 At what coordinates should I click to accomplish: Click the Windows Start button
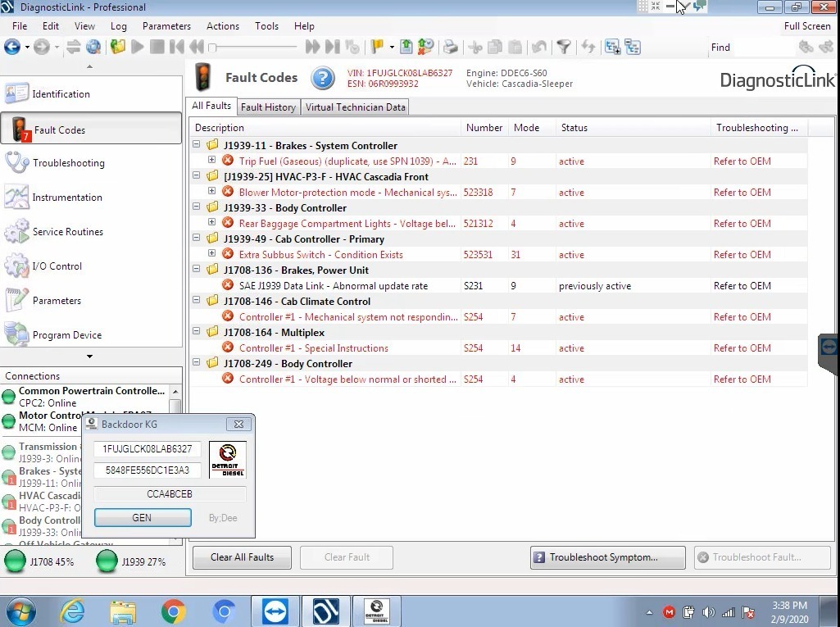click(20, 611)
